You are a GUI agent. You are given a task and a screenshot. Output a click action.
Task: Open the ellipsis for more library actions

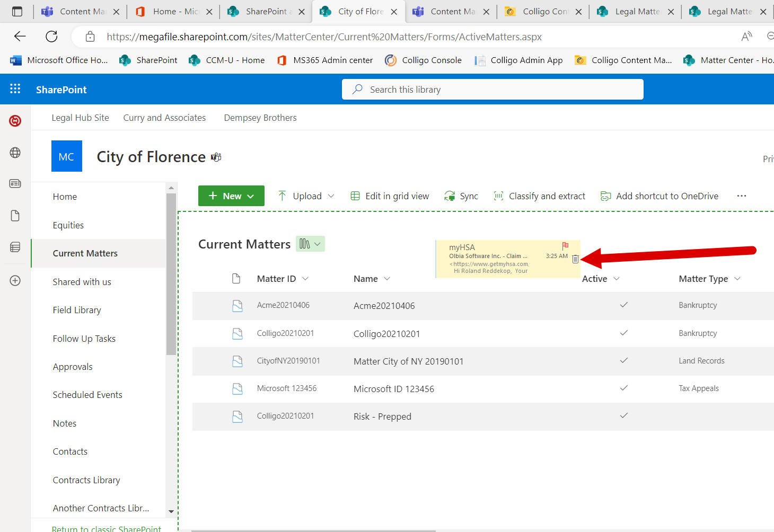pos(741,196)
